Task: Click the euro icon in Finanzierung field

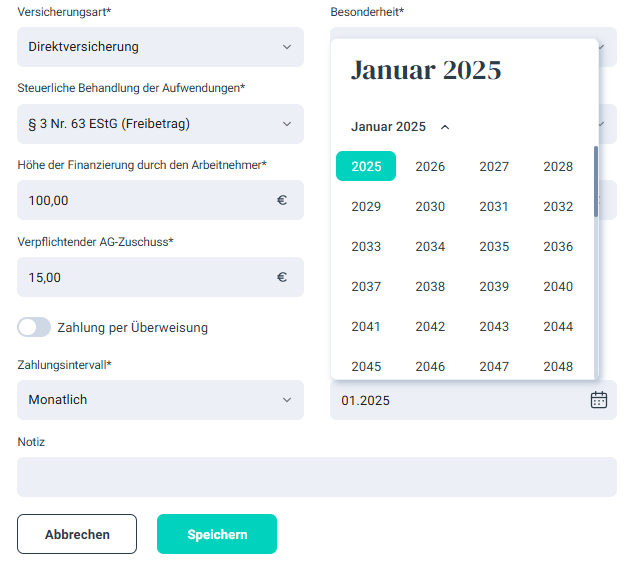Action: click(282, 200)
